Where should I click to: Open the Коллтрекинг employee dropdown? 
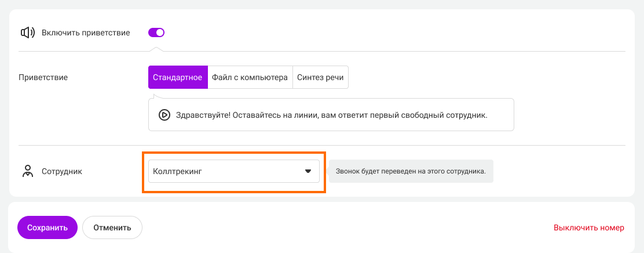(233, 171)
